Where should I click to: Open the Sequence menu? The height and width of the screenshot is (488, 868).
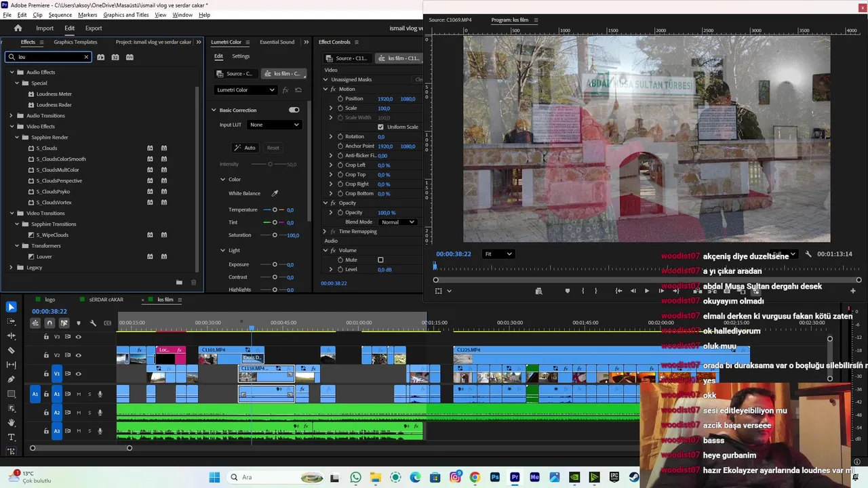[60, 15]
